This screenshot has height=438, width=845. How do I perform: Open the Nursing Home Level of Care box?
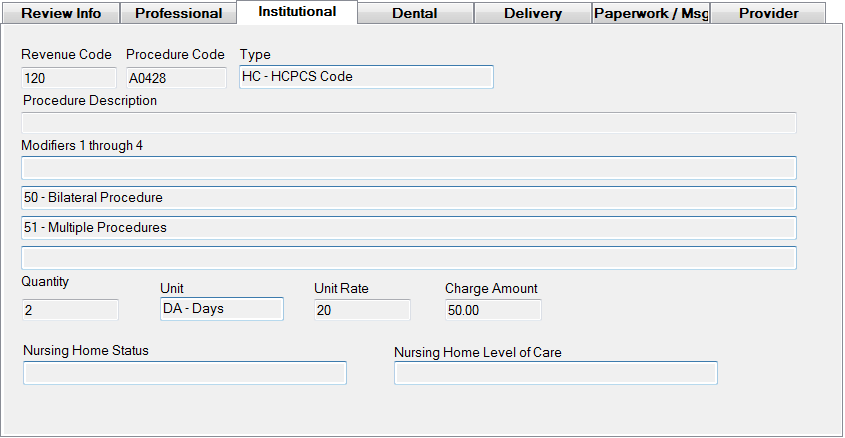pyautogui.click(x=555, y=374)
